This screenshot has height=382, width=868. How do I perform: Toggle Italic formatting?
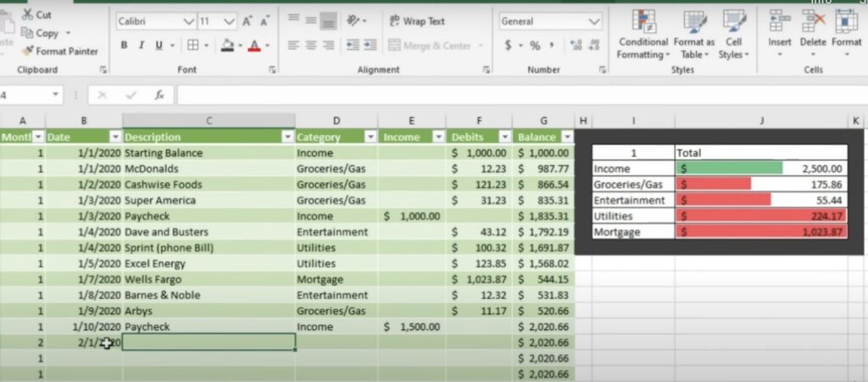pos(142,46)
